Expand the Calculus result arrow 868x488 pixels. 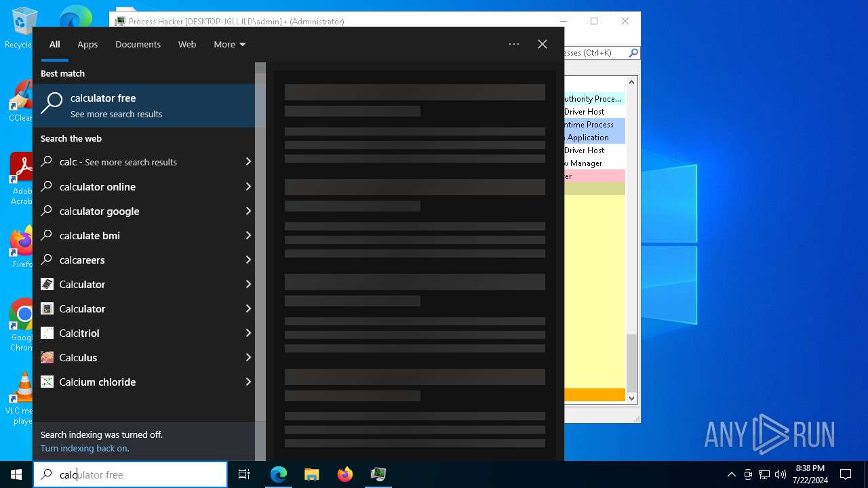pyautogui.click(x=248, y=357)
